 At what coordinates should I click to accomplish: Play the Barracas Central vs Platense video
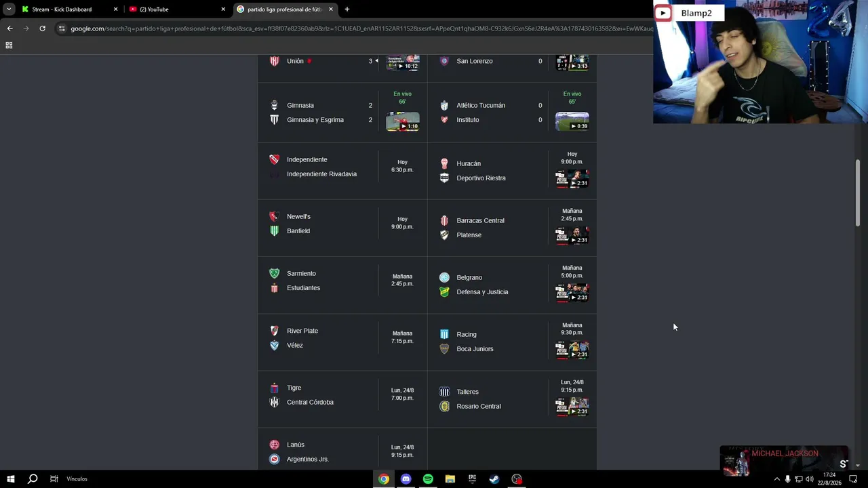pos(572,235)
